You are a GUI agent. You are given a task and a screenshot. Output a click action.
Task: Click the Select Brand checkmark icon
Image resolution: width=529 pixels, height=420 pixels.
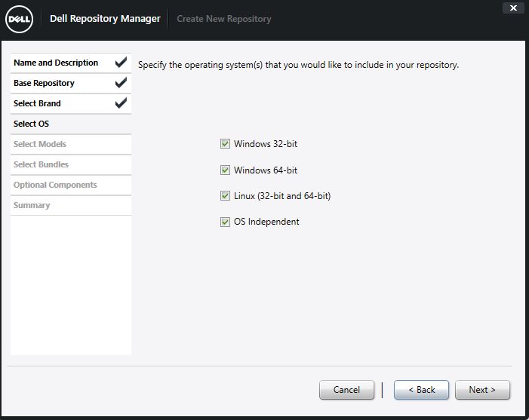121,103
